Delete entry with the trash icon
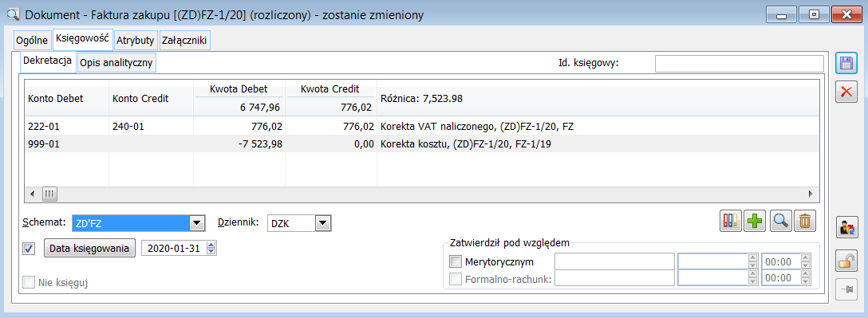Image resolution: width=868 pixels, height=318 pixels. pos(804,222)
